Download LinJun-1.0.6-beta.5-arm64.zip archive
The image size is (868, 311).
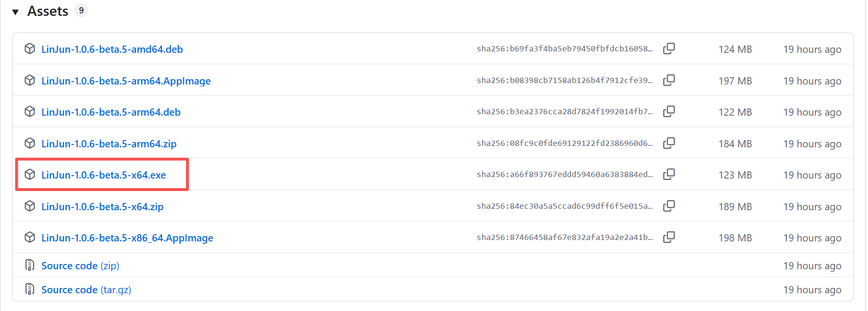[x=109, y=144]
